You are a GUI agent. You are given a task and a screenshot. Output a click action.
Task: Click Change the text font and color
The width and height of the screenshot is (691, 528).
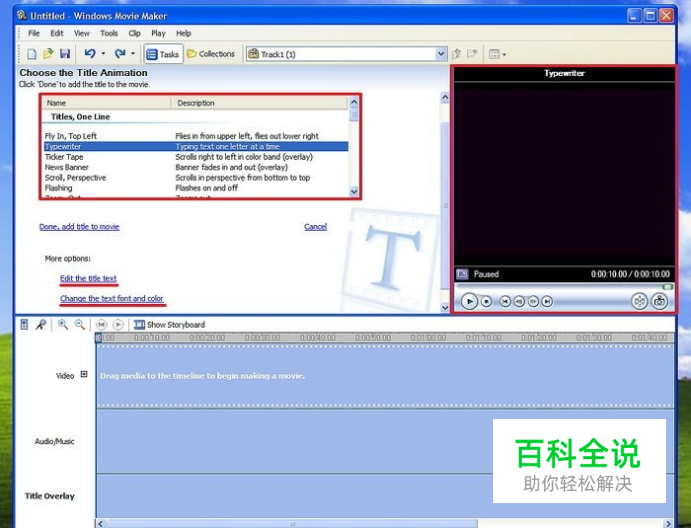click(112, 298)
